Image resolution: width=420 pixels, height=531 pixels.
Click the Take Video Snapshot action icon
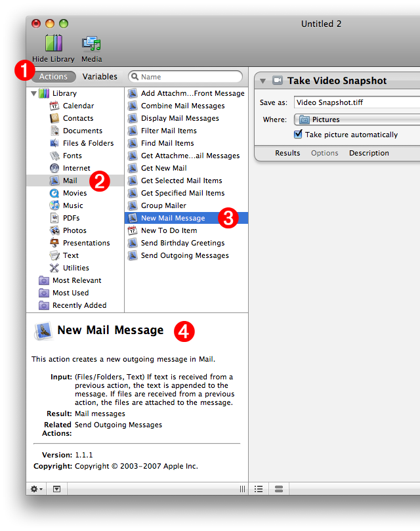click(x=278, y=80)
